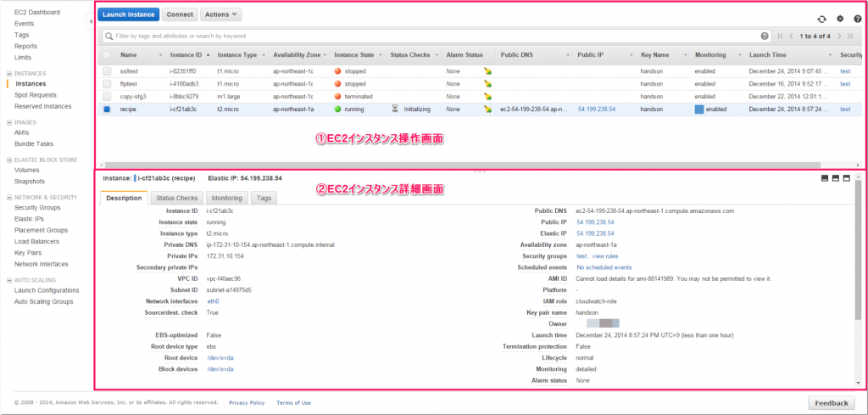This screenshot has height=415, width=868.
Task: Click the Connect button
Action: tap(180, 14)
